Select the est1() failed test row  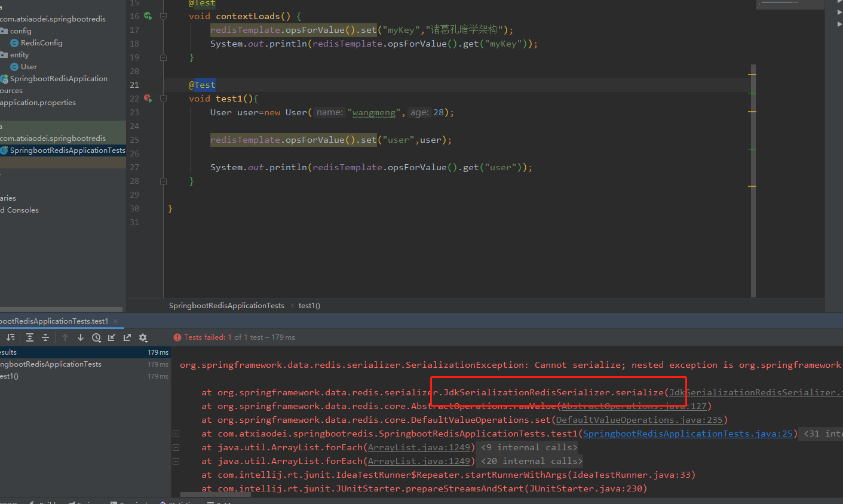click(x=85, y=376)
